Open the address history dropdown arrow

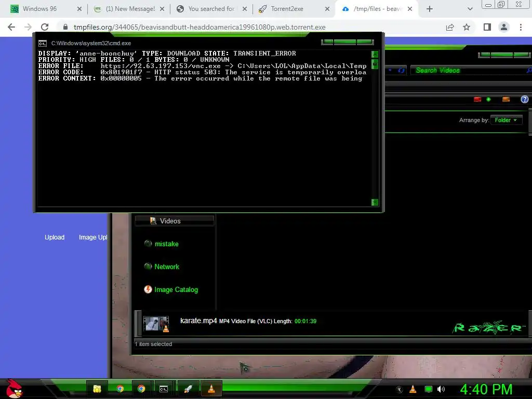pos(390,70)
